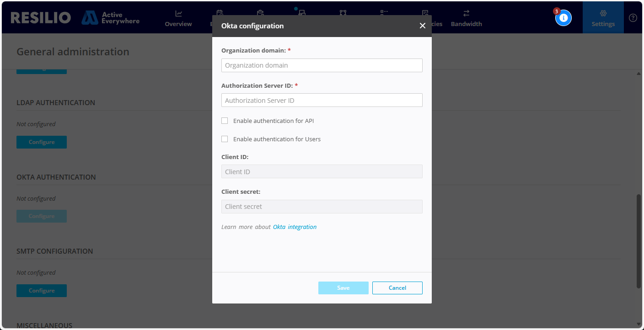The width and height of the screenshot is (644, 330).
Task: Click the Organization domain input field
Action: coord(322,65)
